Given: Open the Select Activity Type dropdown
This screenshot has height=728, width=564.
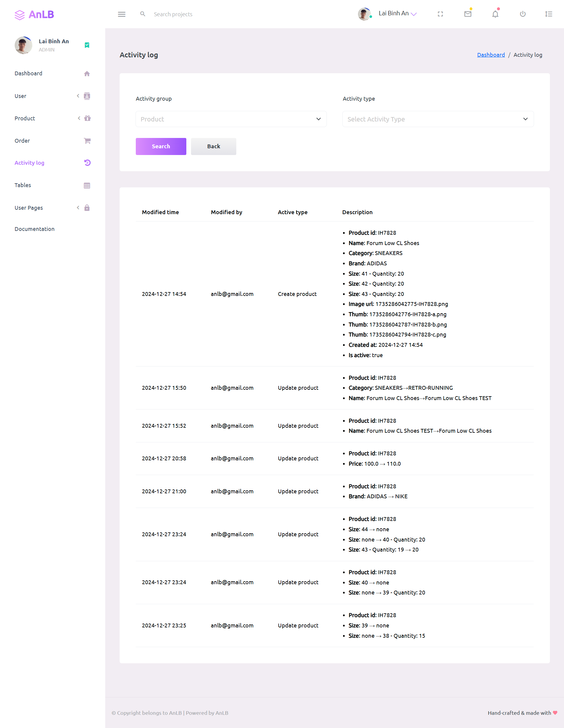Looking at the screenshot, I should pos(438,119).
